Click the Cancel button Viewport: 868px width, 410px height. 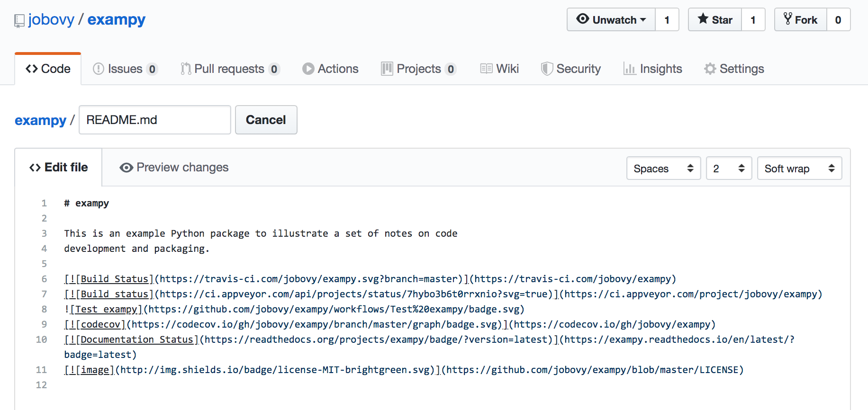click(x=266, y=120)
